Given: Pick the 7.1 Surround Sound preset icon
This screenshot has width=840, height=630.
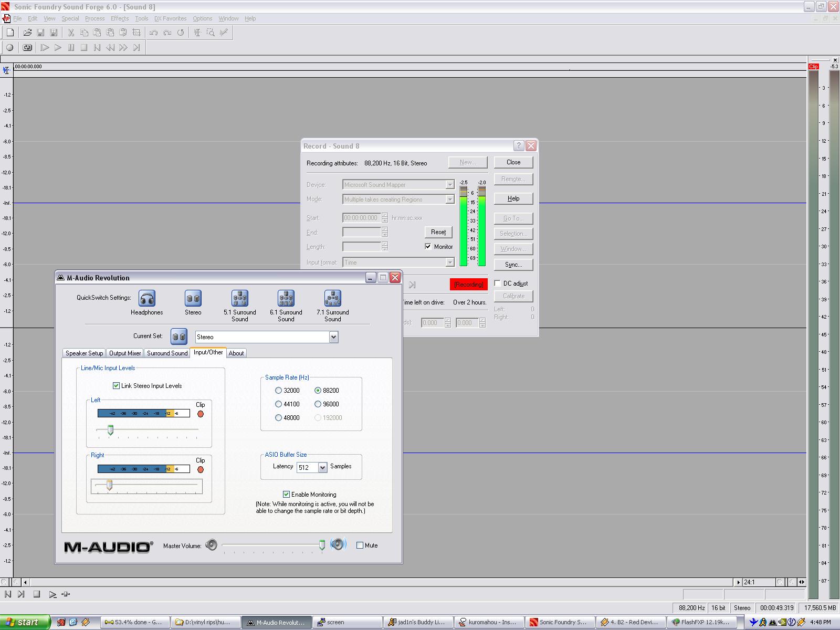Looking at the screenshot, I should point(332,299).
